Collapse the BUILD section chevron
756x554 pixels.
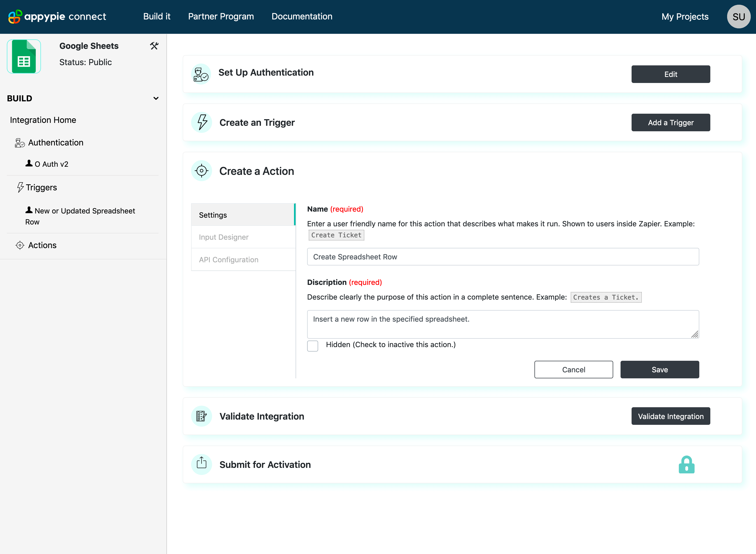point(156,98)
